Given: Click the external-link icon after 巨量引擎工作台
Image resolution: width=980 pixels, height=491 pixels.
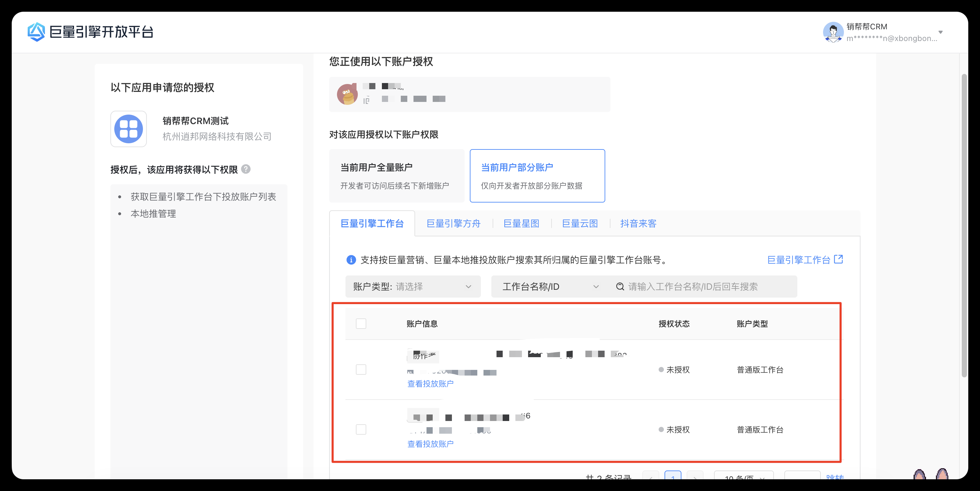Looking at the screenshot, I should pos(838,260).
